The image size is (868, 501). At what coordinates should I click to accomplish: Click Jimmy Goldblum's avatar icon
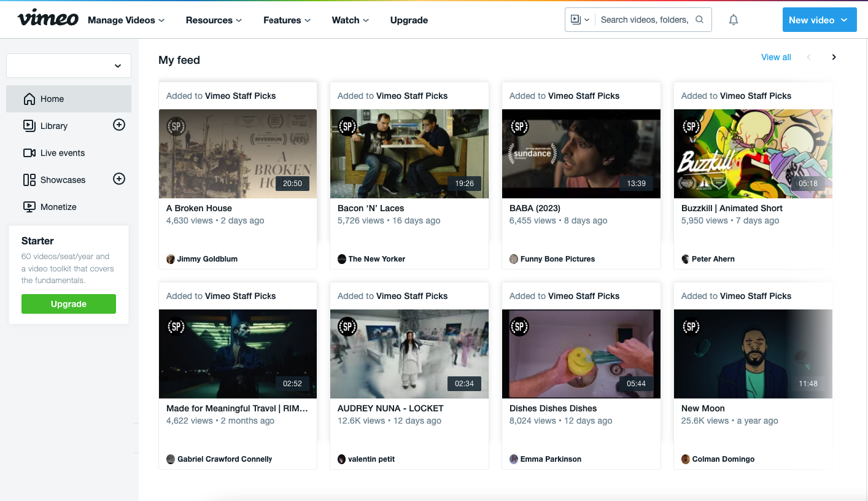tap(171, 259)
